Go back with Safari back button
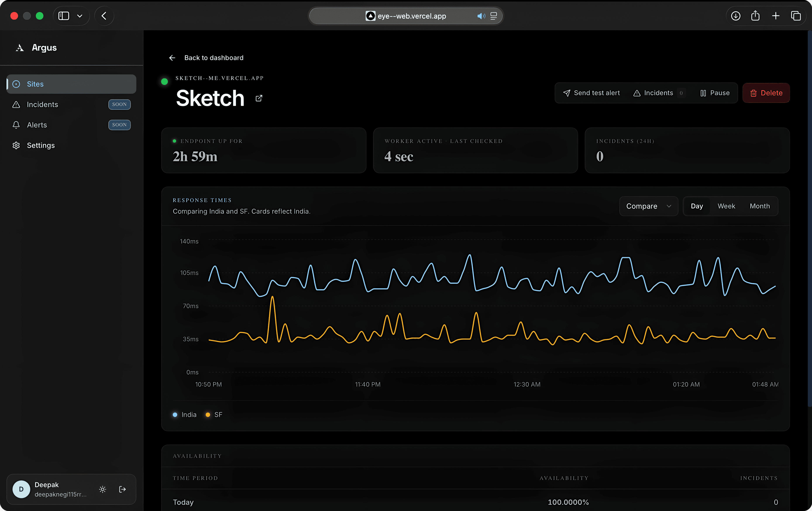This screenshot has width=812, height=511. 104,16
